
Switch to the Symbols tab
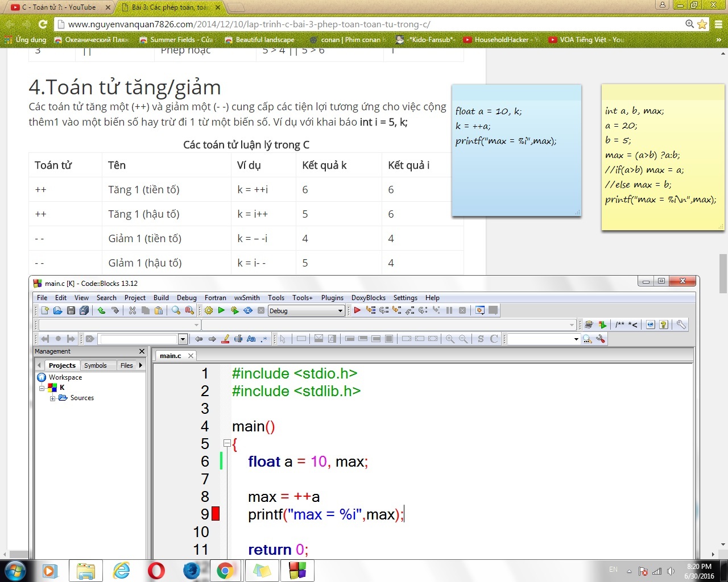tap(95, 365)
